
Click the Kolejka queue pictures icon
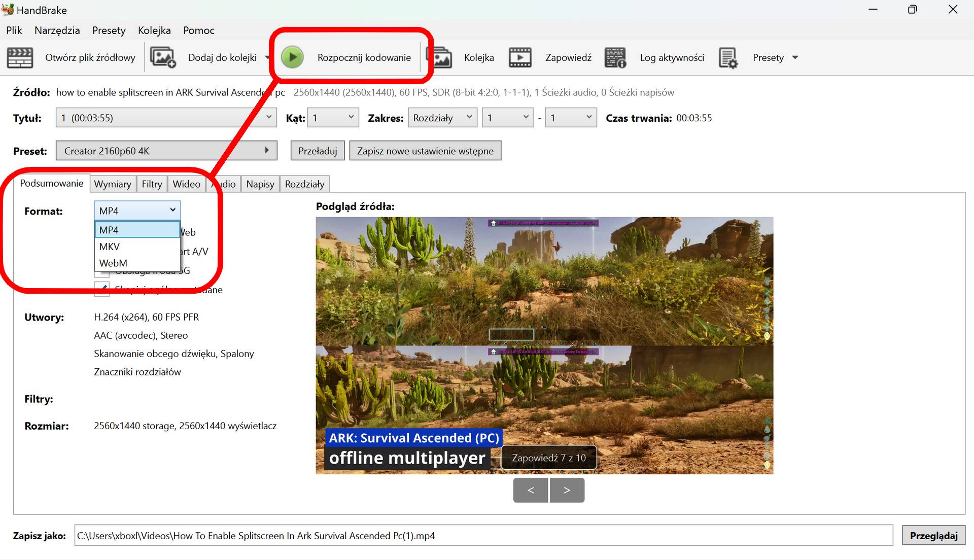[440, 57]
